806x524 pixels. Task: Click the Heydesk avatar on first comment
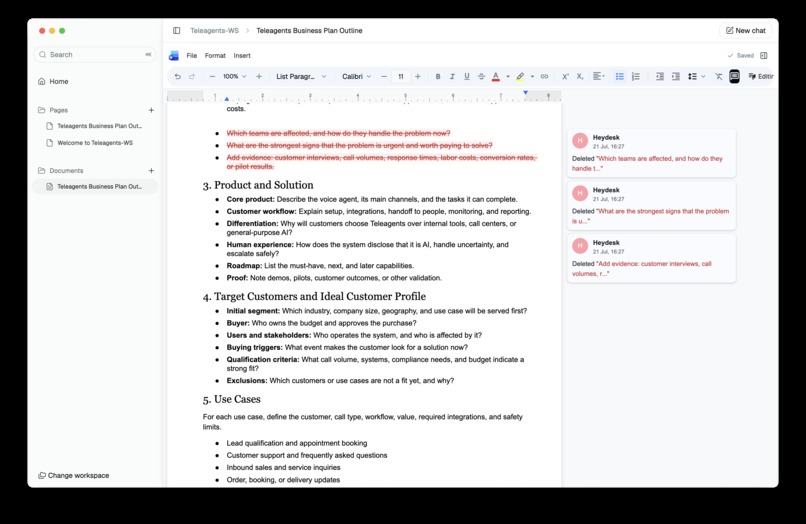[580, 140]
